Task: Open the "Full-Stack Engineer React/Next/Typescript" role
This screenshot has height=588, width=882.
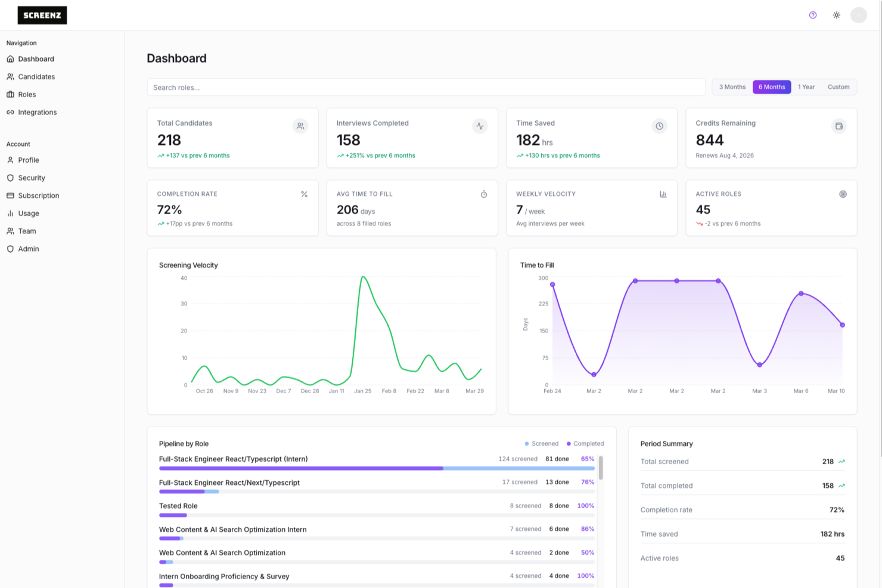Action: click(x=229, y=483)
